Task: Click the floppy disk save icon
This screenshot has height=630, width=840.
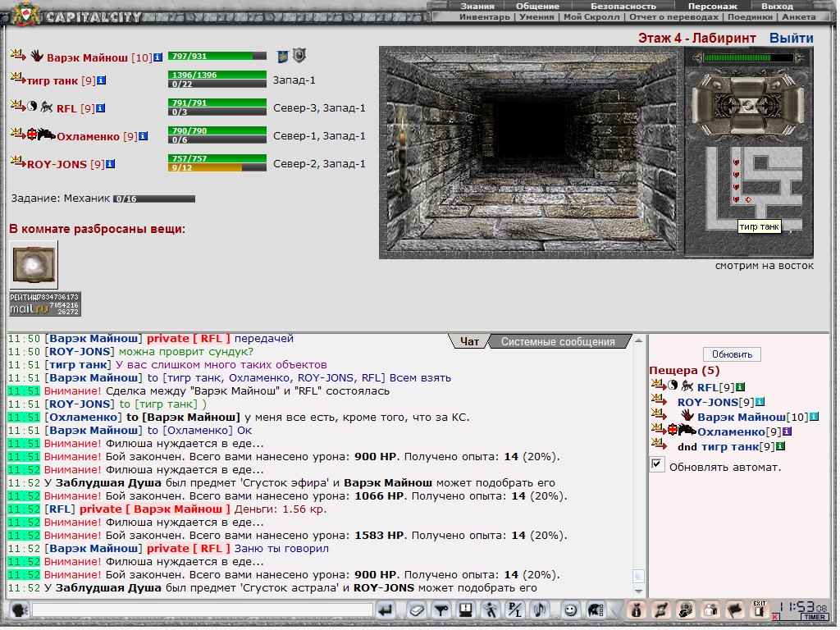Action: pos(465,610)
